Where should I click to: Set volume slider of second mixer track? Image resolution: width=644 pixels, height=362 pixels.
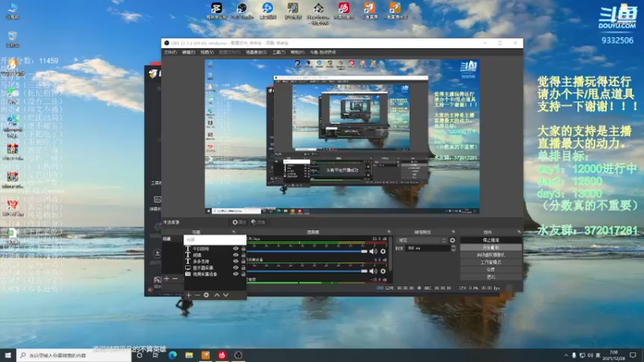click(308, 271)
